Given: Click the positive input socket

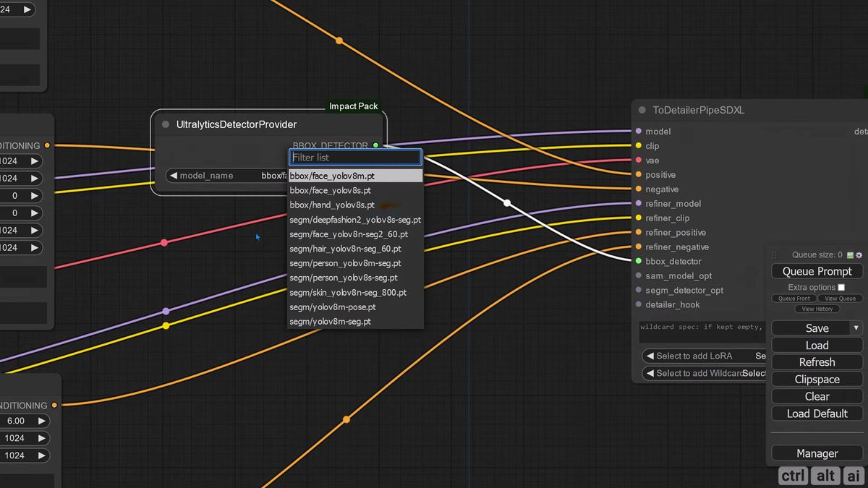Looking at the screenshot, I should (x=639, y=174).
